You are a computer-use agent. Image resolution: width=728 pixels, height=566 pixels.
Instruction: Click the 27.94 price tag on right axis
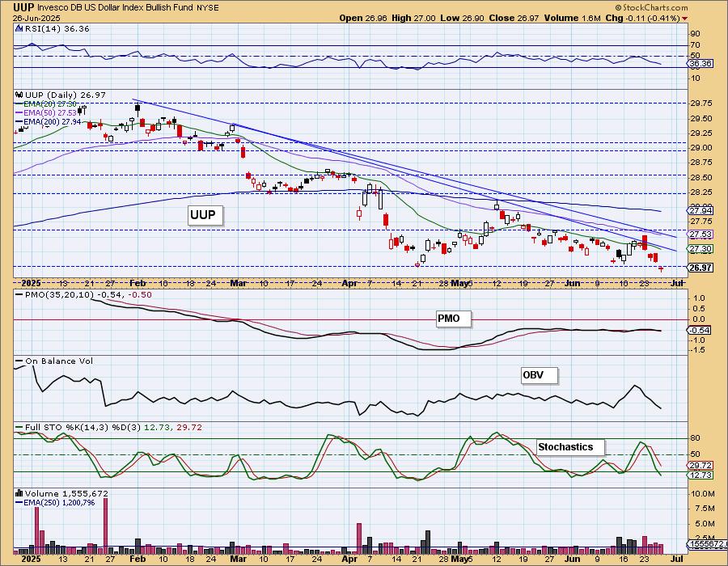pyautogui.click(x=701, y=210)
